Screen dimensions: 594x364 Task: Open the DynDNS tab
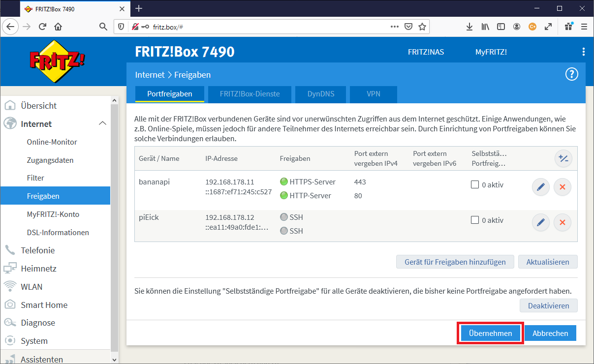pyautogui.click(x=321, y=94)
